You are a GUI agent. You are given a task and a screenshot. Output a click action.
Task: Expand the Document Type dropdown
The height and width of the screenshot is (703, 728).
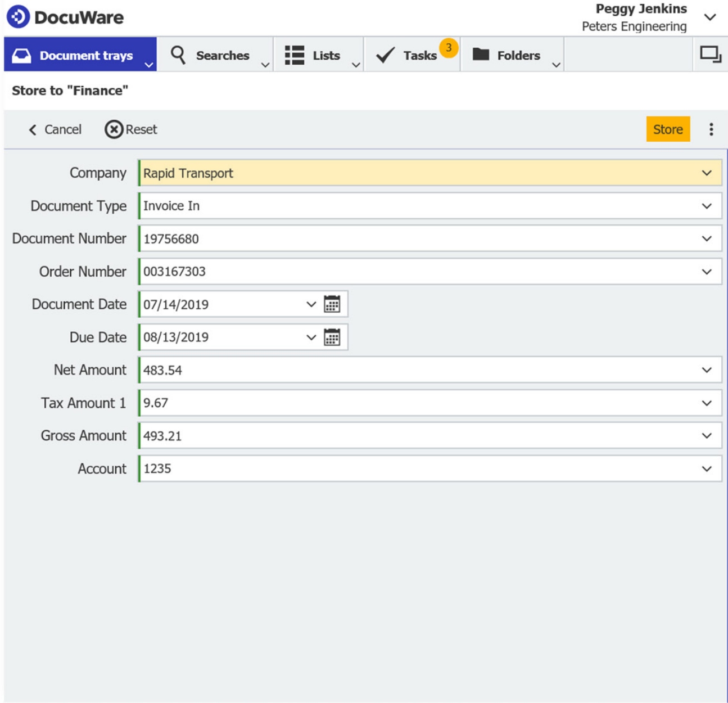(x=707, y=206)
